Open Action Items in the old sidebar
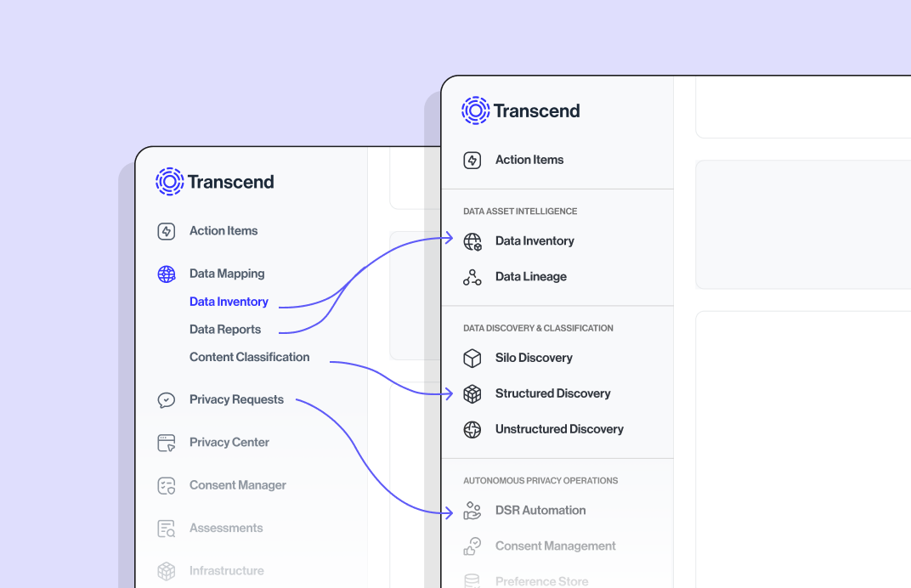 point(224,230)
